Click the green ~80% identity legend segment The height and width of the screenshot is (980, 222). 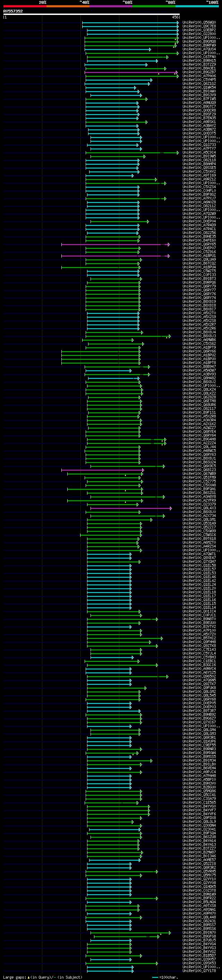point(154,6)
